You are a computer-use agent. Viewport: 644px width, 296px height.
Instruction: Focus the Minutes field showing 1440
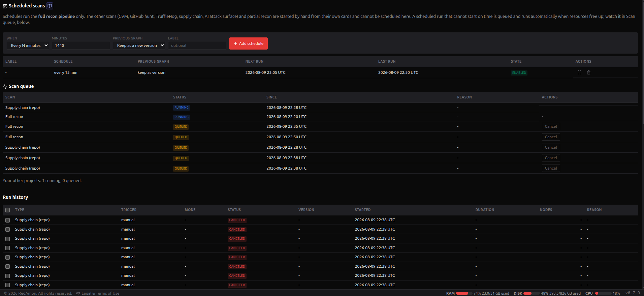pyautogui.click(x=81, y=46)
